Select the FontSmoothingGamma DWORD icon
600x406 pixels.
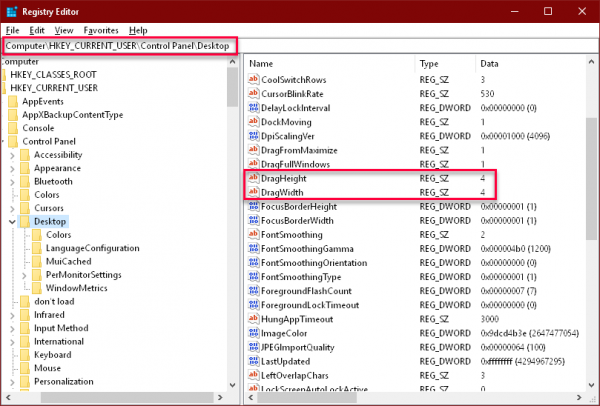tap(253, 249)
